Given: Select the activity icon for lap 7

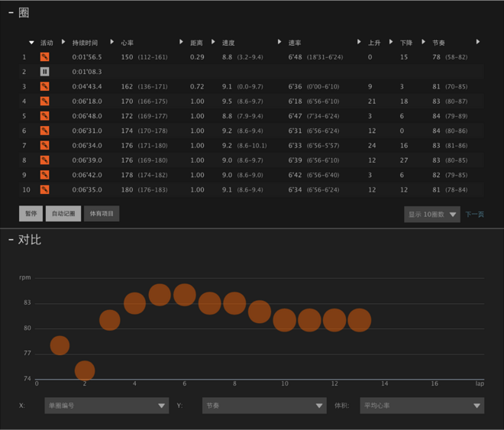Looking at the screenshot, I should pyautogui.click(x=45, y=146).
